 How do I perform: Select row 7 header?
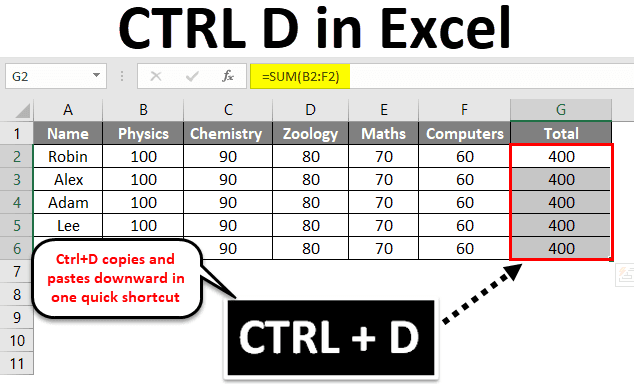pyautogui.click(x=17, y=272)
